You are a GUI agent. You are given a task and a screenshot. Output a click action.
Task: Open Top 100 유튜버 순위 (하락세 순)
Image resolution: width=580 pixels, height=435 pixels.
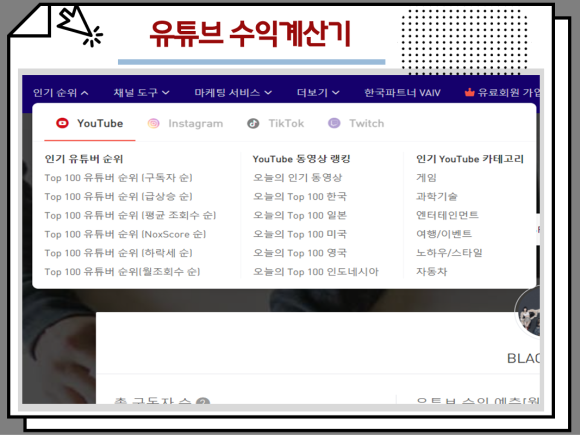pos(118,253)
